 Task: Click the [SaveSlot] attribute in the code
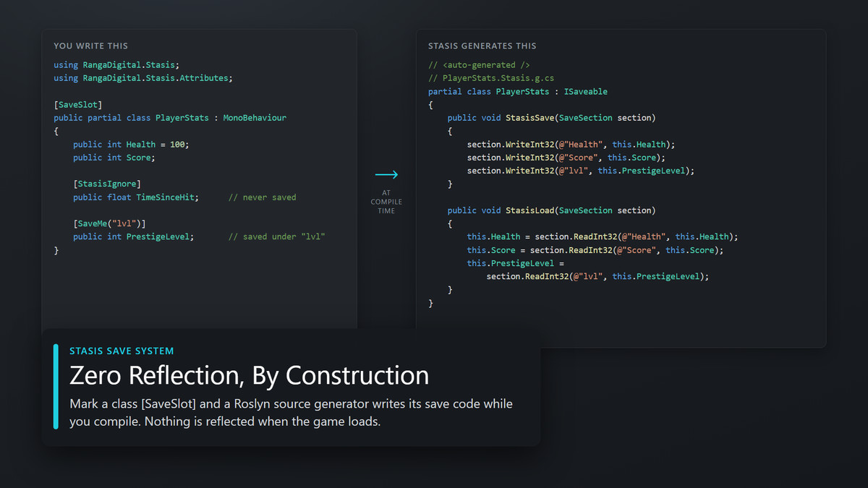[78, 105]
